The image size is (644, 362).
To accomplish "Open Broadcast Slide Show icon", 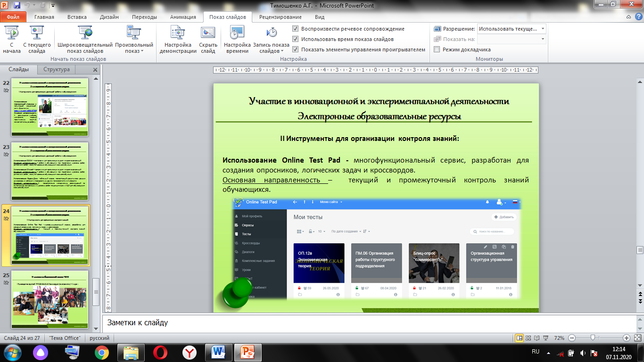I will pos(85,33).
